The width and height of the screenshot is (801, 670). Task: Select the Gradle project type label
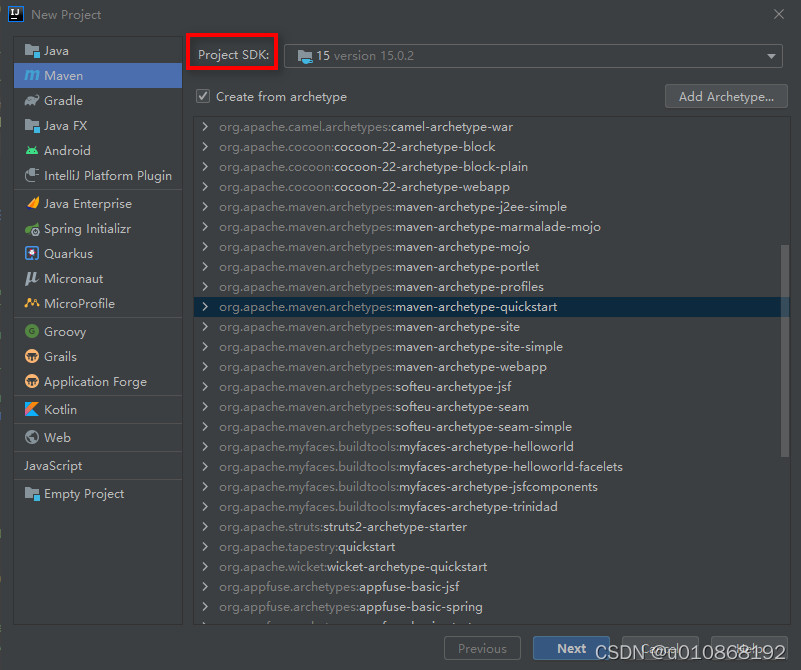63,101
